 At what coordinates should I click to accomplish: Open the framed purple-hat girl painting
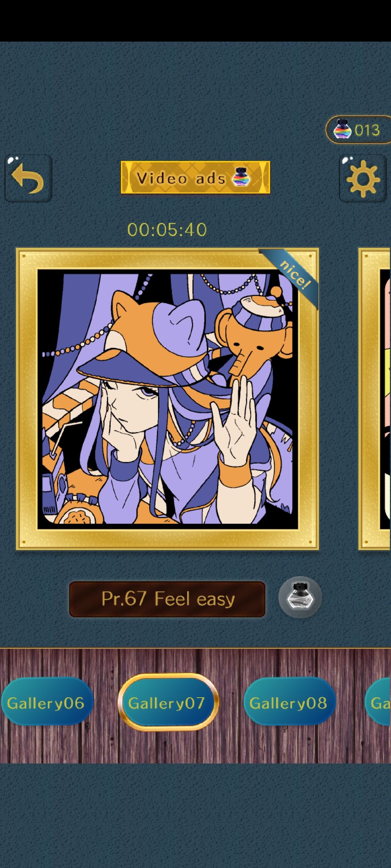tap(168, 399)
